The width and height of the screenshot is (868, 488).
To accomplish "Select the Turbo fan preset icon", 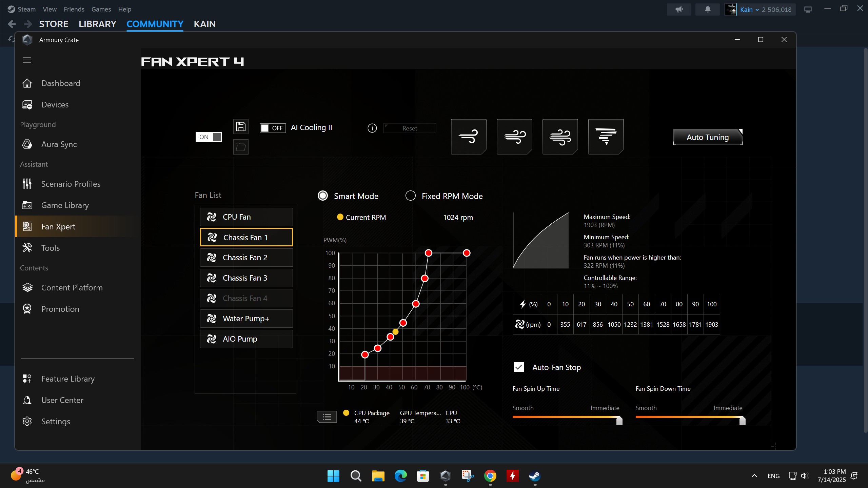I will (560, 137).
